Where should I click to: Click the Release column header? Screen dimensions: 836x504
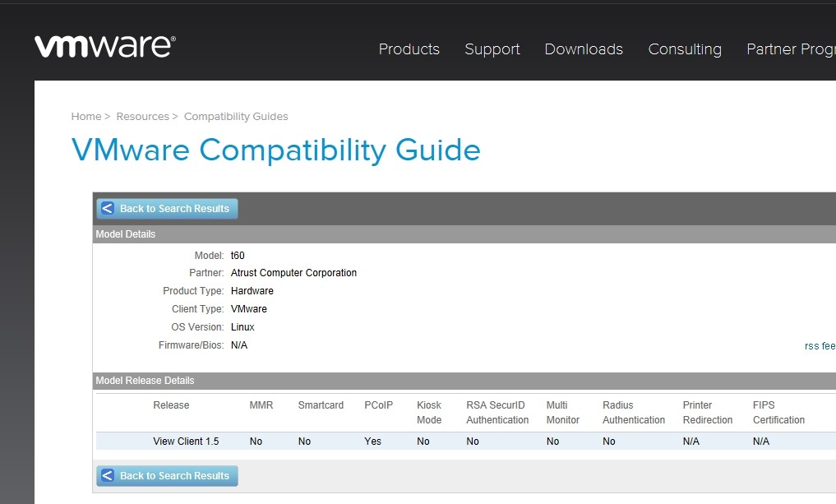[171, 405]
